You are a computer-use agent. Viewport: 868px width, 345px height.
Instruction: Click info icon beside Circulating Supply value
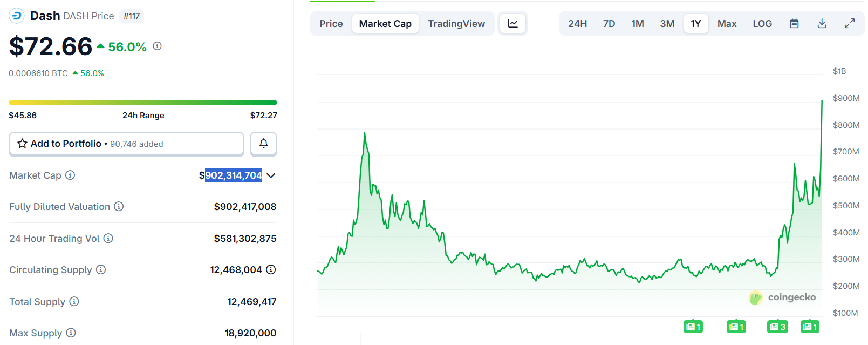tap(271, 269)
